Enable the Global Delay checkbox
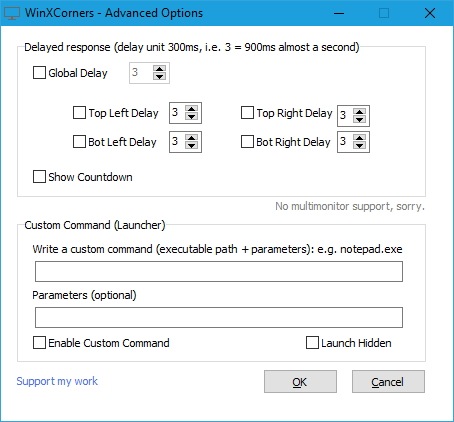 coord(39,73)
